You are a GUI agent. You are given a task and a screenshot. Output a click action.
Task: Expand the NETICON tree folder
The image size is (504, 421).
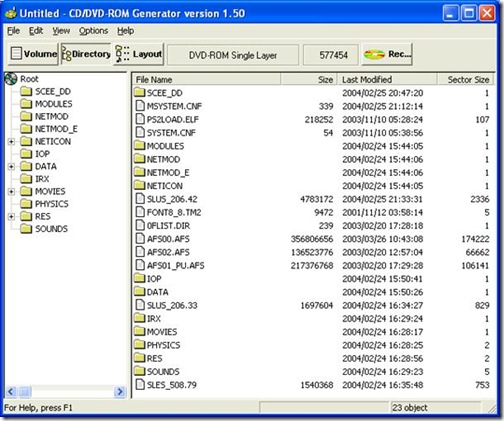point(11,142)
